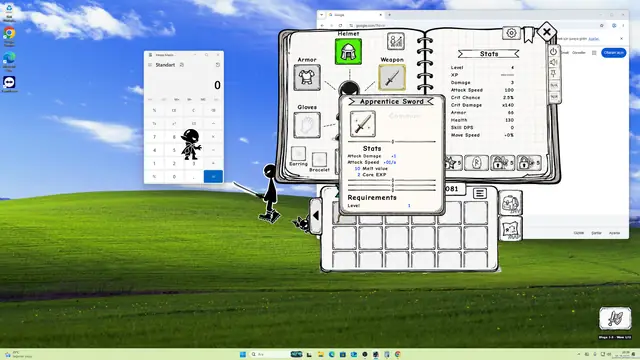Select the empty Gloves slot
Viewport: 640px width, 360px height.
tap(307, 125)
